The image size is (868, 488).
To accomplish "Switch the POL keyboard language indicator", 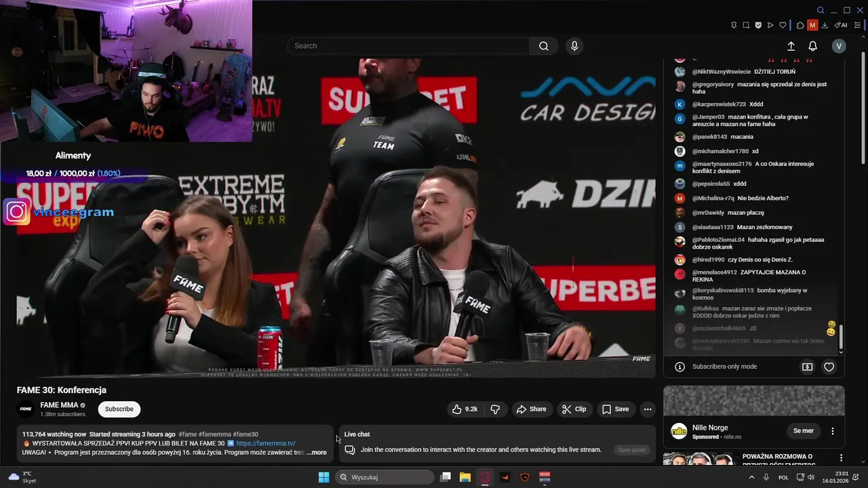I will point(783,477).
